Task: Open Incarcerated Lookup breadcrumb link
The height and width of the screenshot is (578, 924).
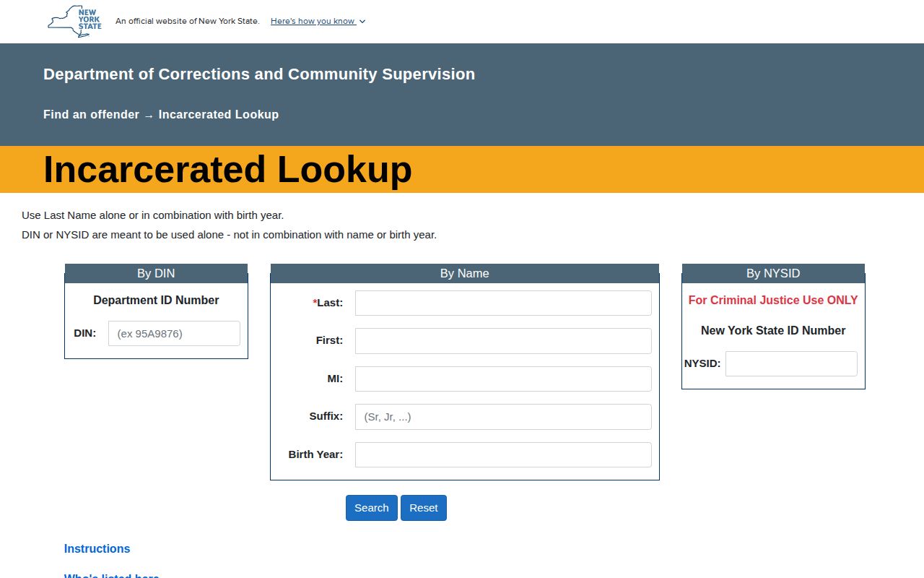Action: point(219,114)
